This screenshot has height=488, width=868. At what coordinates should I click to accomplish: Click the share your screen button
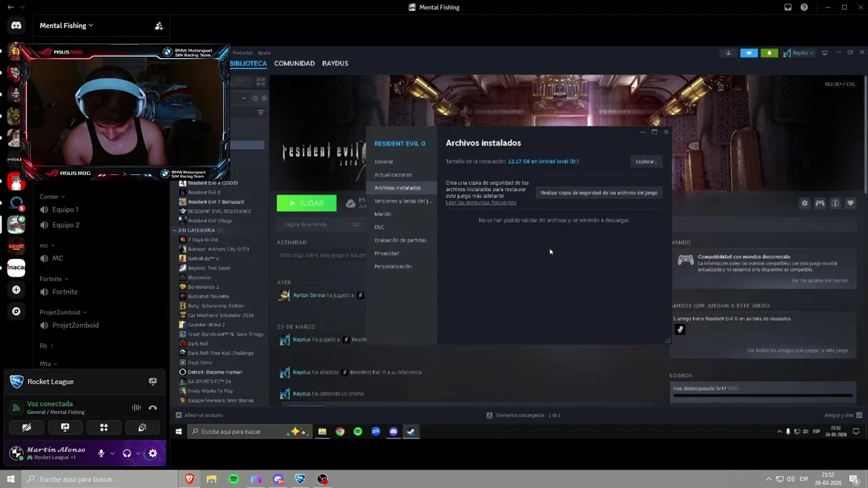65,428
